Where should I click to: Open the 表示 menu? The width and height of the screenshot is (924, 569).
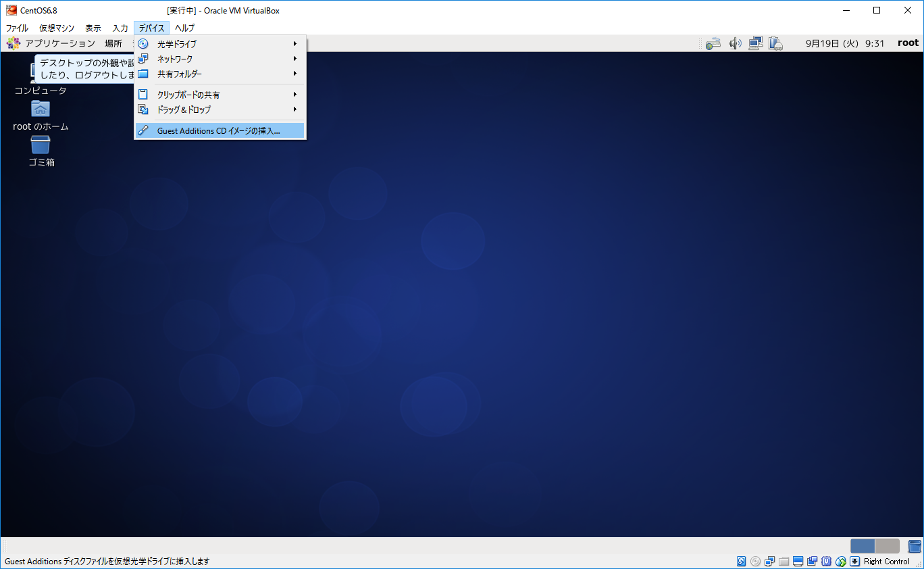tap(93, 28)
